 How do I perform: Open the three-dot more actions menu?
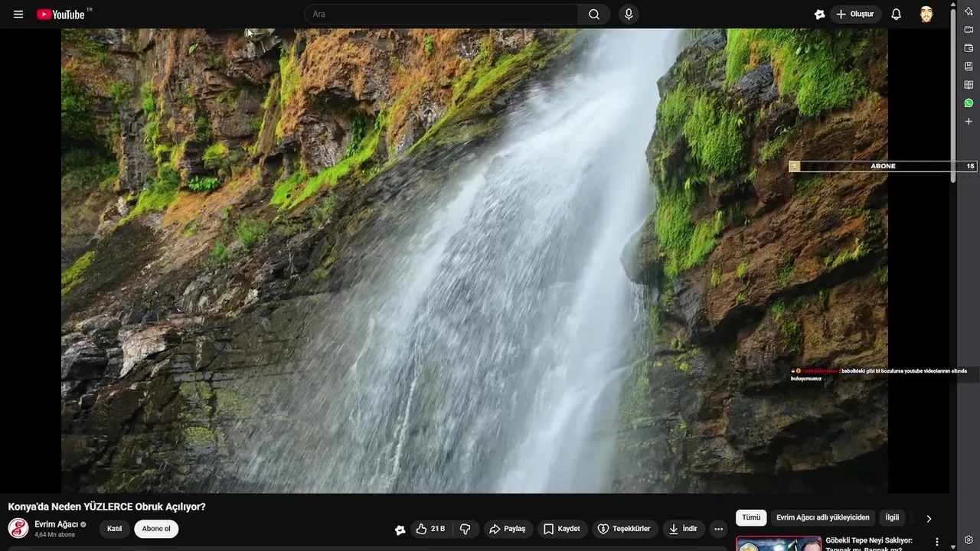pos(718,529)
